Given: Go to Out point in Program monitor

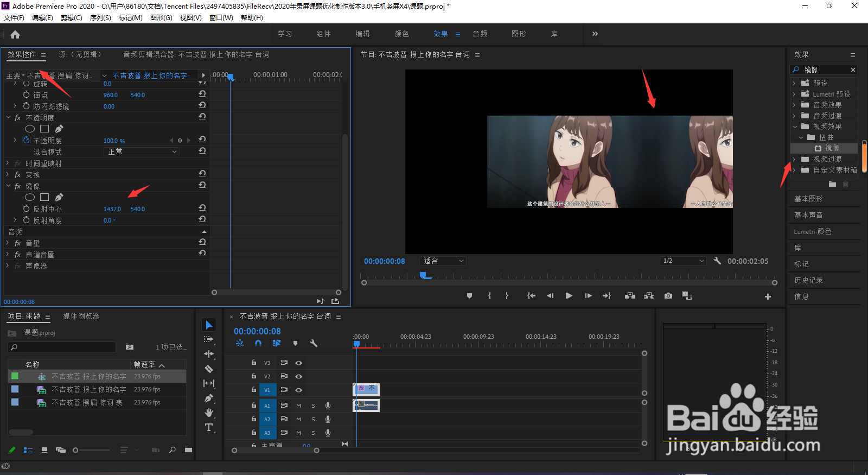Looking at the screenshot, I should coord(607,296).
